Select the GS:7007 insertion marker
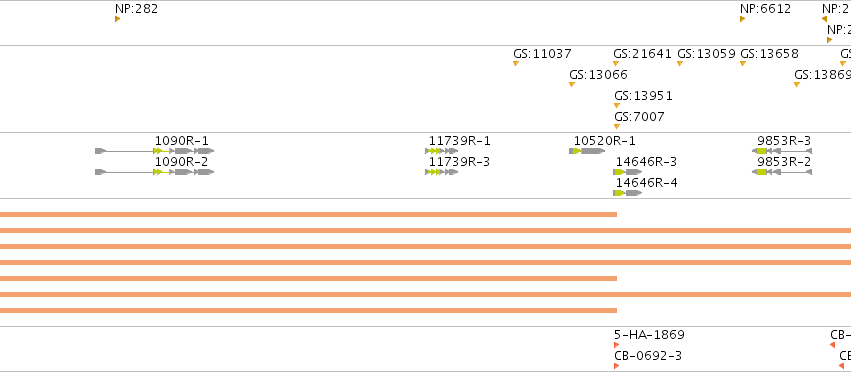Screen dimensions: 851x372 click(617, 127)
